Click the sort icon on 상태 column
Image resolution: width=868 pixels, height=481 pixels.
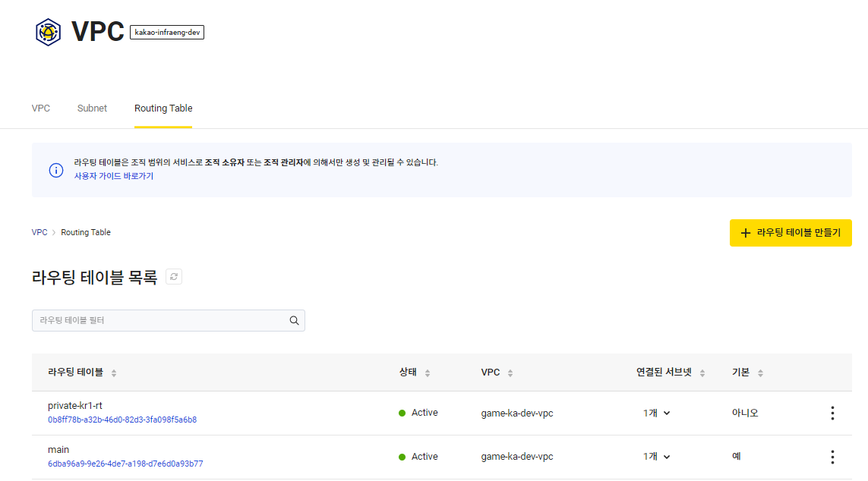(427, 373)
